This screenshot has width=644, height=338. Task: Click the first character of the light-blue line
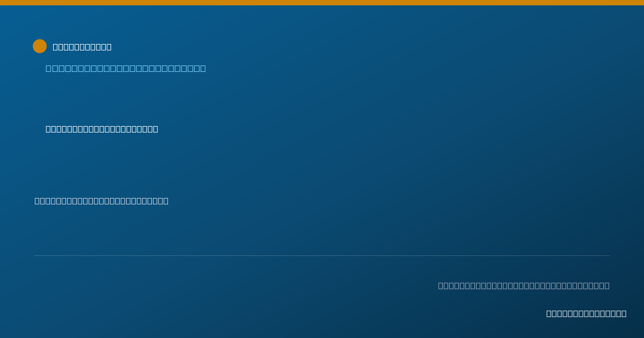tap(48, 68)
